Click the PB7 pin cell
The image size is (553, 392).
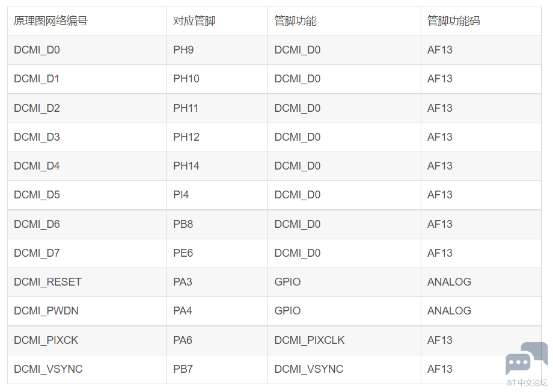click(217, 369)
